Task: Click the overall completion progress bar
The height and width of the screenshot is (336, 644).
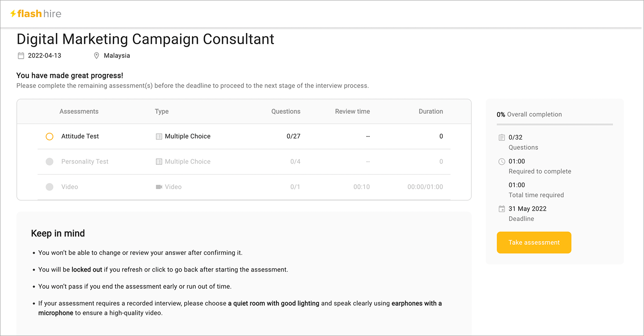Action: (x=555, y=125)
